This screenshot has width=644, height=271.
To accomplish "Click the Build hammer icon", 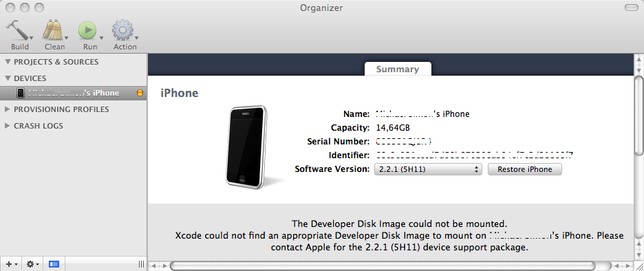I will point(17,30).
